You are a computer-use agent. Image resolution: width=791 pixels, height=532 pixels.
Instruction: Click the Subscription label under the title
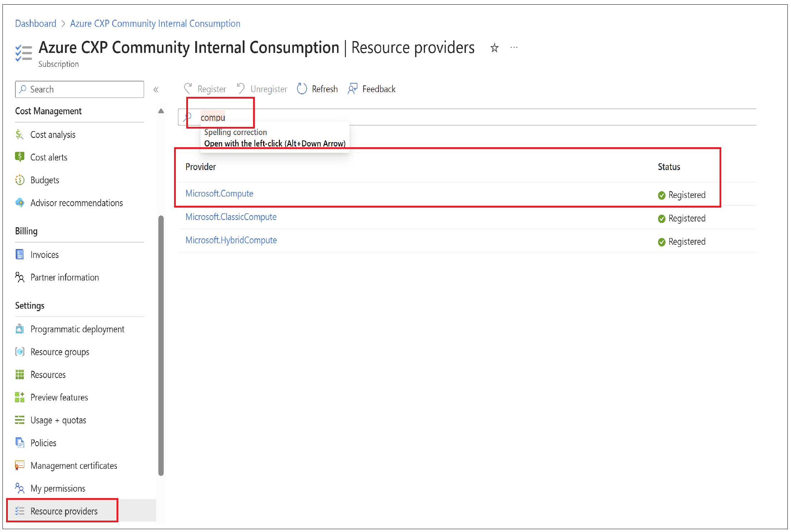(59, 64)
